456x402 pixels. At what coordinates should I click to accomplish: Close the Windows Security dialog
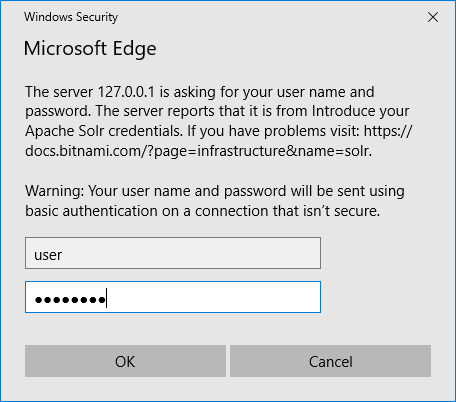pyautogui.click(x=433, y=17)
